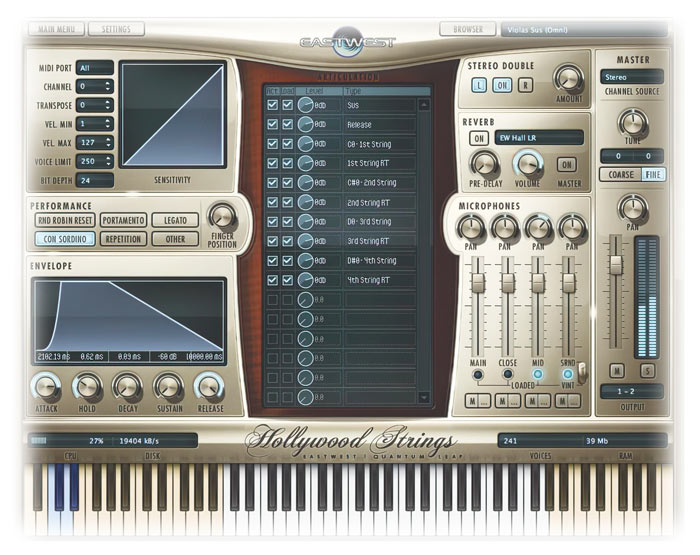Click the Finger Position knob

click(222, 217)
